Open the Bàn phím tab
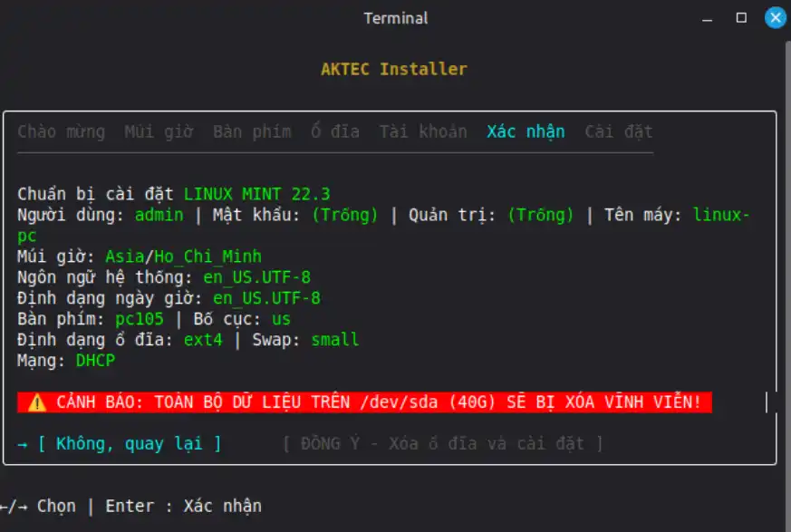The width and height of the screenshot is (791, 532). click(x=252, y=131)
